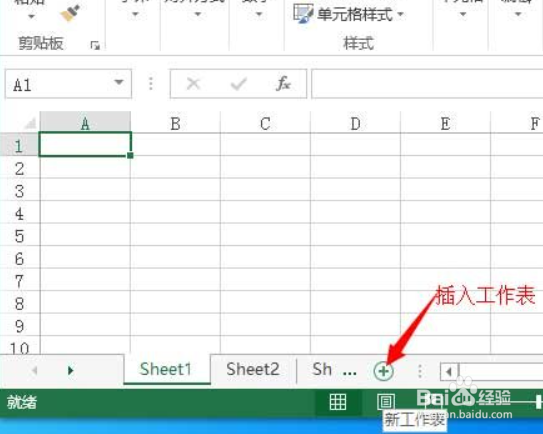543x434 pixels.
Task: Select column D header
Action: (355, 122)
